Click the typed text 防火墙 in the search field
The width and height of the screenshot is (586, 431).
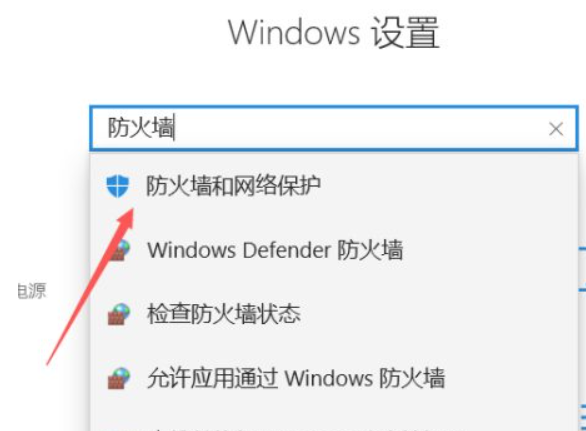pyautogui.click(x=141, y=128)
